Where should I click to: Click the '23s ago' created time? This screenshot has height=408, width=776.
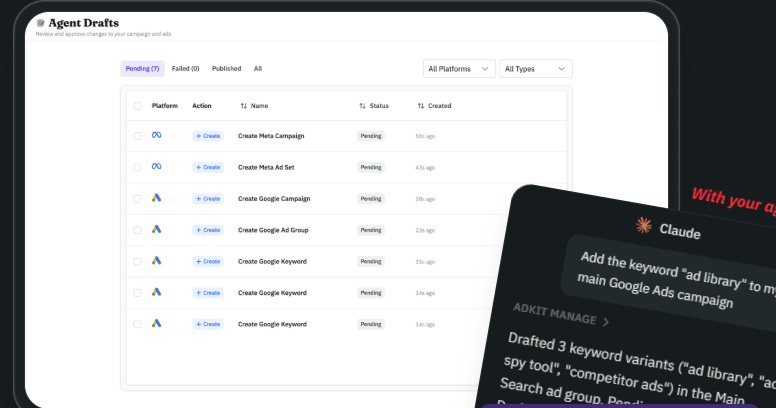[425, 230]
